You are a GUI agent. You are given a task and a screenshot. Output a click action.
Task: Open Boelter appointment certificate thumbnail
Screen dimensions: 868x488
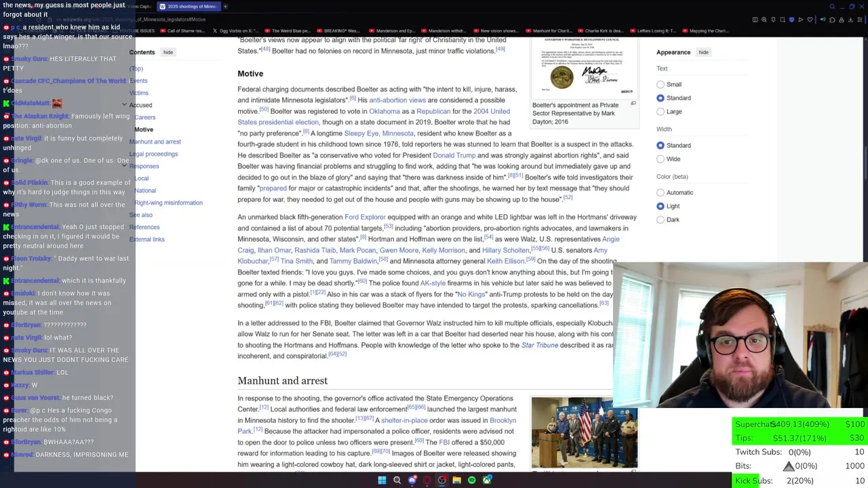(x=585, y=67)
